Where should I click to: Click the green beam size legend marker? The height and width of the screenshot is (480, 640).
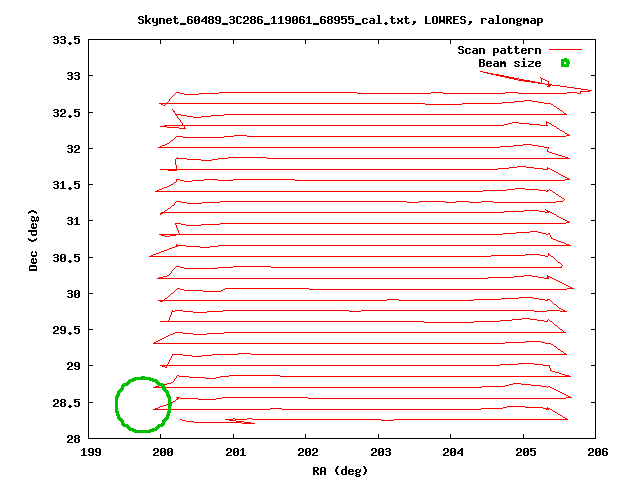[x=565, y=63]
